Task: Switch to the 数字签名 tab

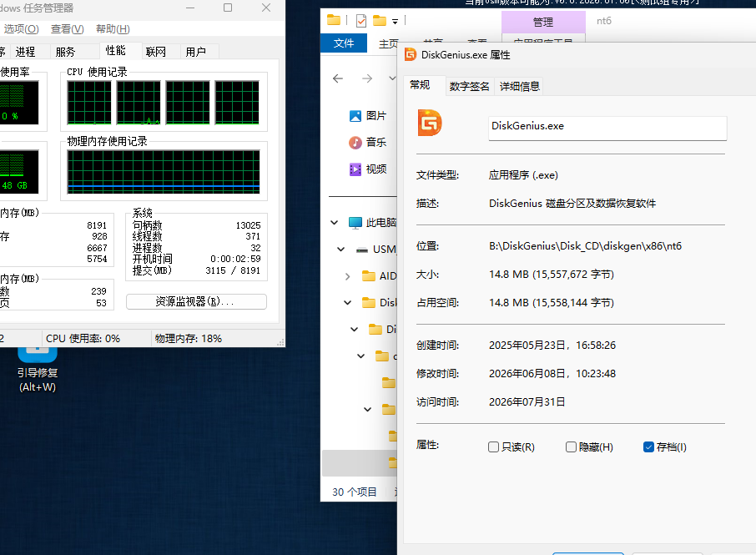Action: [x=469, y=86]
